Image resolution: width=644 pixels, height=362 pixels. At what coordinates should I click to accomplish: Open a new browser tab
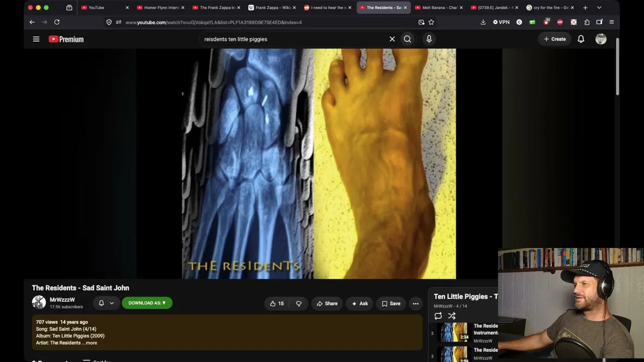pyautogui.click(x=585, y=8)
